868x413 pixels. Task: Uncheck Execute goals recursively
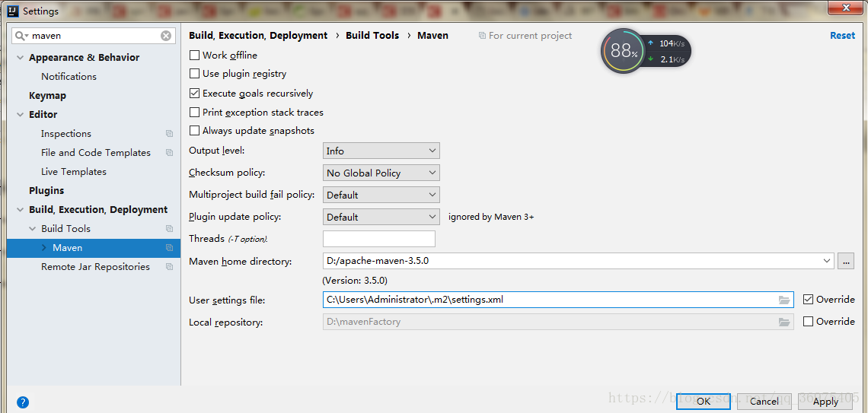click(194, 94)
